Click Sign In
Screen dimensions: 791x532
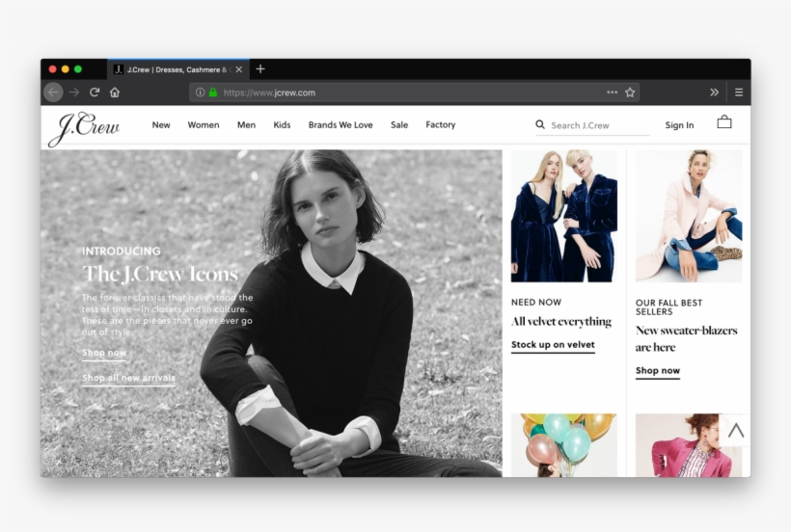point(679,125)
